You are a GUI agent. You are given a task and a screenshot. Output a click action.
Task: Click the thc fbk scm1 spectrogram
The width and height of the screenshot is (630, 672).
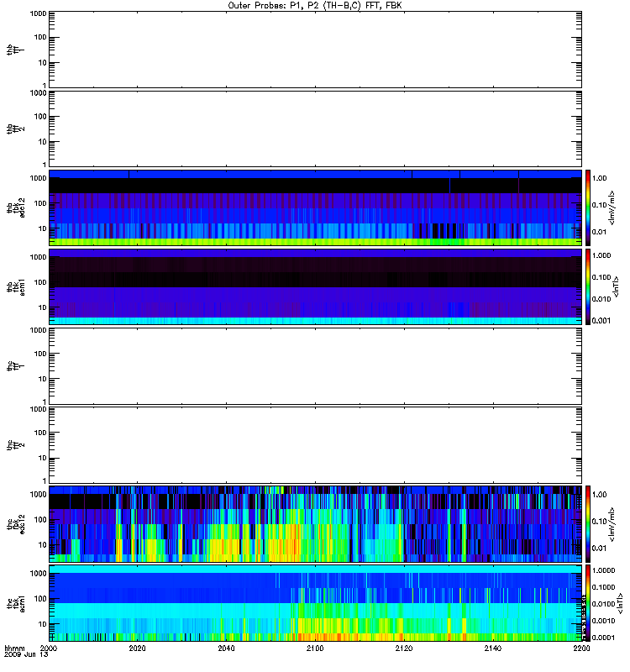coord(316,603)
